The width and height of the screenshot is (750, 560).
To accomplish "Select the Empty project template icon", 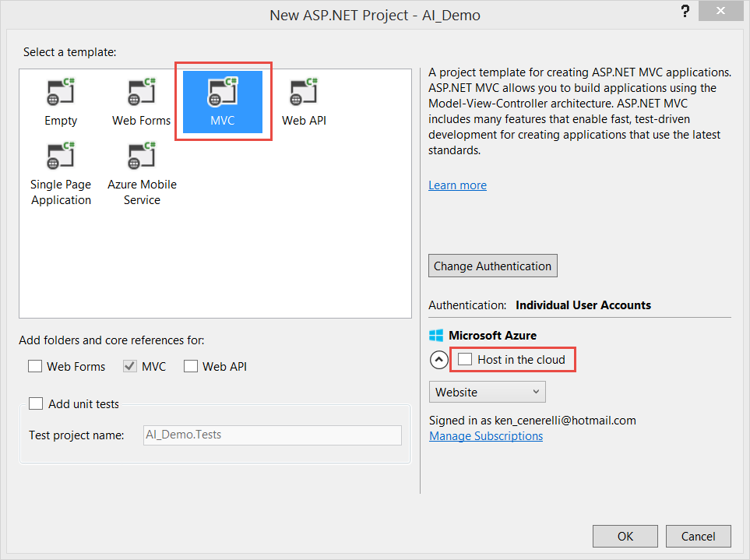I will (61, 92).
